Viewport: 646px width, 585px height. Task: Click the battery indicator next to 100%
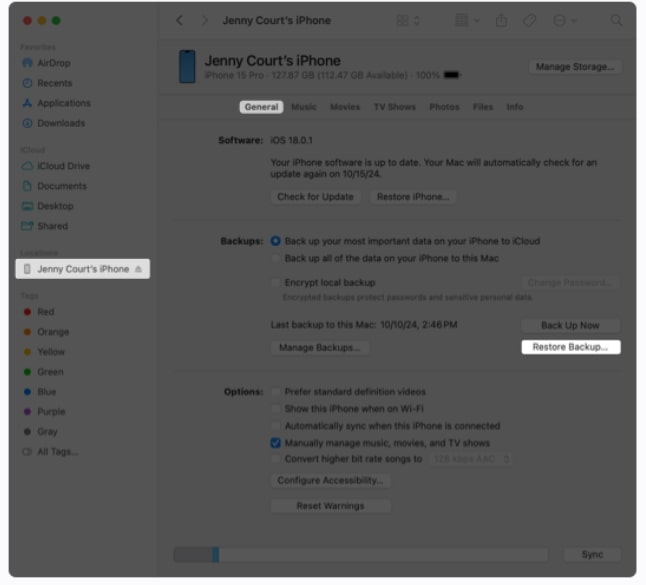pos(452,75)
